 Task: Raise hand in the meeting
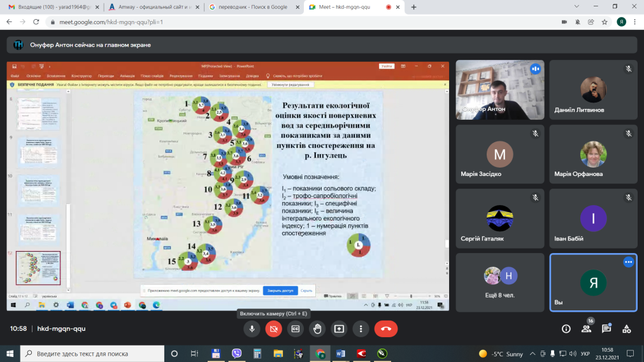point(317,329)
